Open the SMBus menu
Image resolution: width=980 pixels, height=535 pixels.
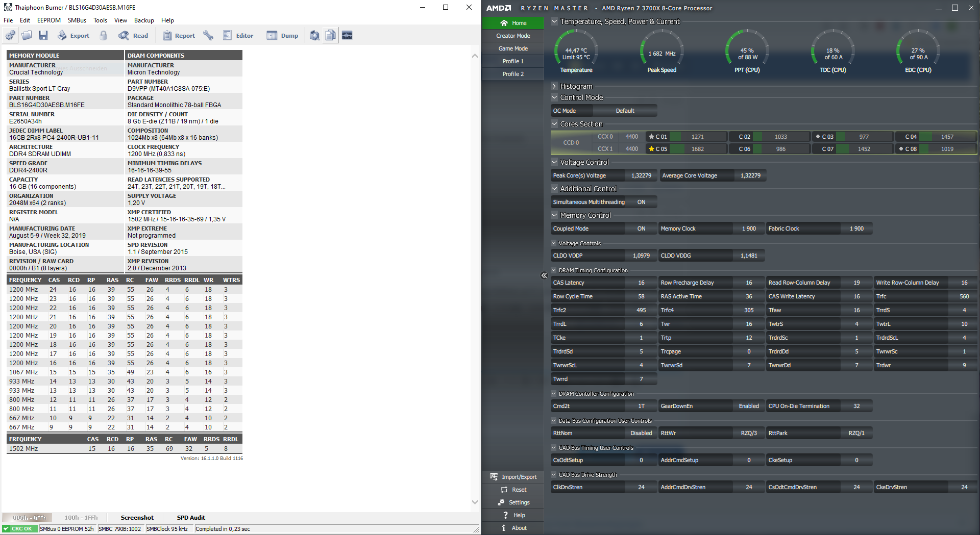tap(77, 20)
